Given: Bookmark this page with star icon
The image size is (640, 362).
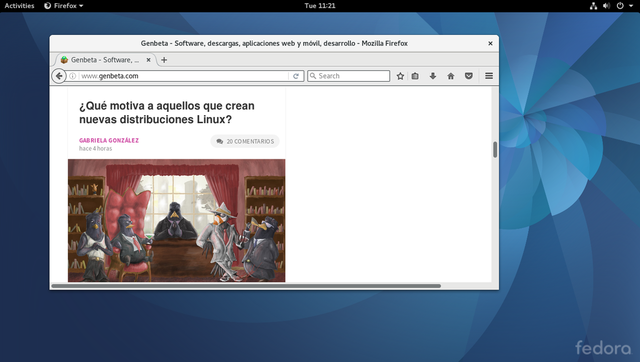Looking at the screenshot, I should [400, 76].
